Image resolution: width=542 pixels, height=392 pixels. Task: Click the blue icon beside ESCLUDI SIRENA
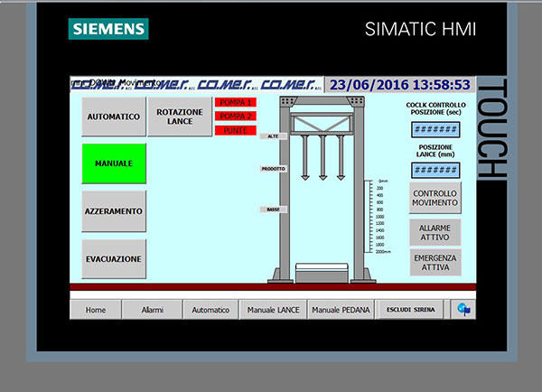[x=464, y=310]
